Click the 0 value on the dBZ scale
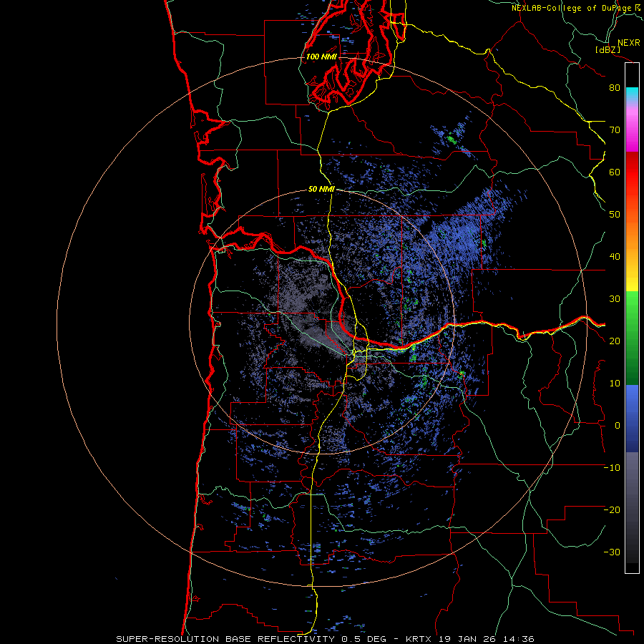 point(618,426)
